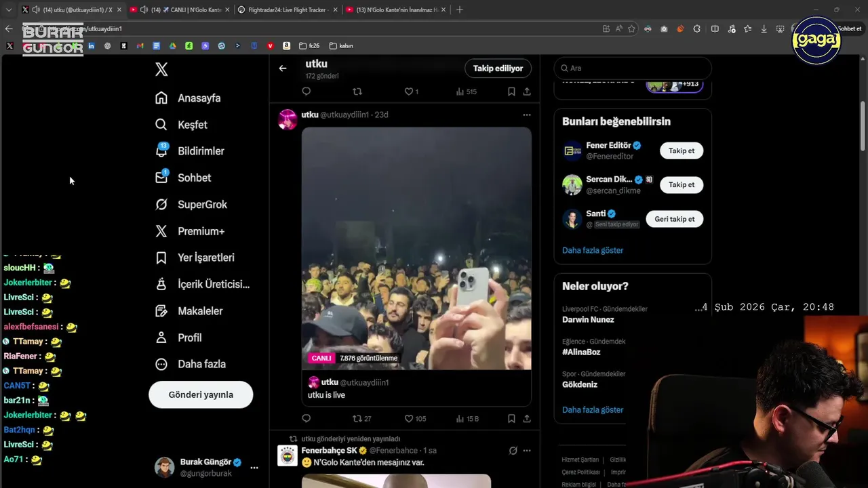
Task: Open the Gökdeniz trend
Action: [x=580, y=384]
